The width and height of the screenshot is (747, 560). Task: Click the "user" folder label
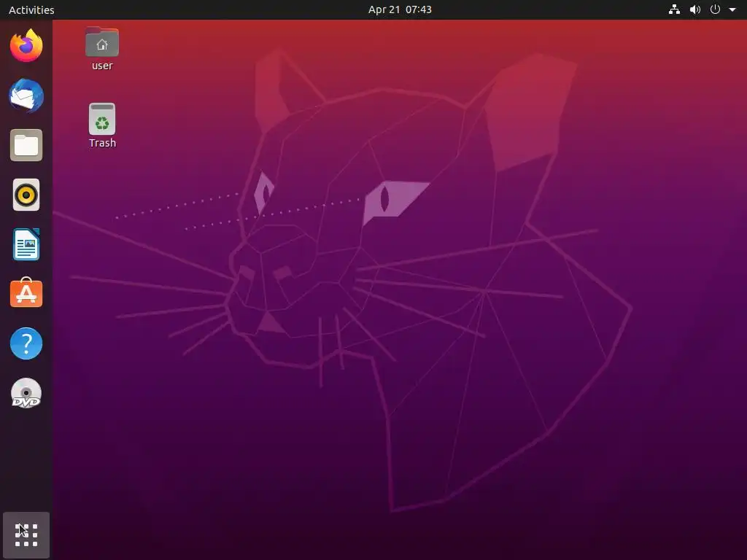[x=102, y=66]
